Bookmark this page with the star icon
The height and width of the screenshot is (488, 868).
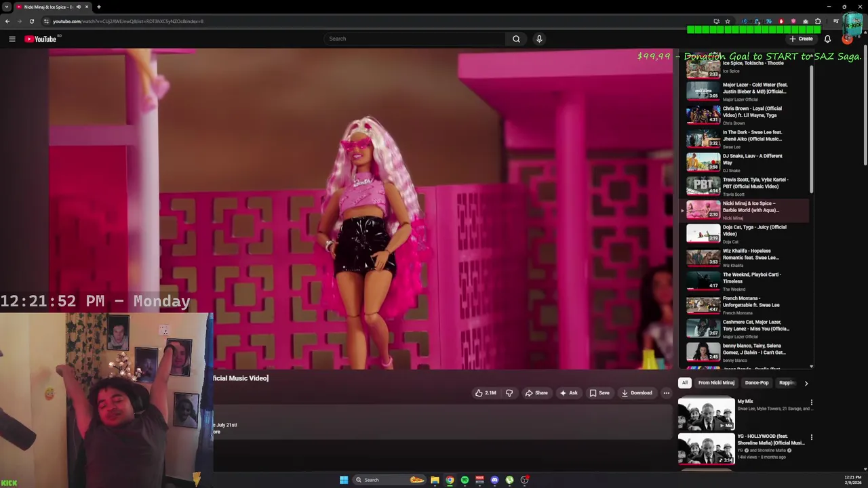point(728,21)
